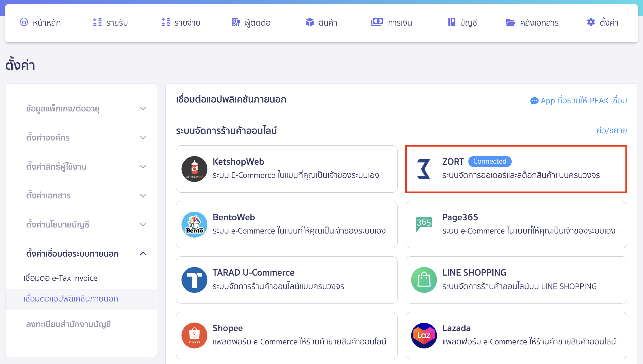The width and height of the screenshot is (643, 364).
Task: Open the รายจ่าย expenses icon
Action: pos(165,22)
